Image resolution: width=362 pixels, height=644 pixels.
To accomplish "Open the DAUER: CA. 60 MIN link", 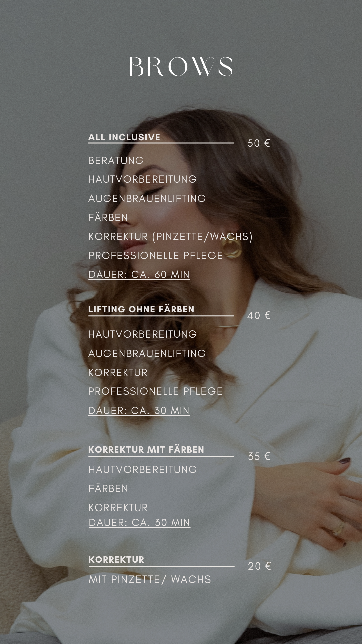I will coord(139,275).
